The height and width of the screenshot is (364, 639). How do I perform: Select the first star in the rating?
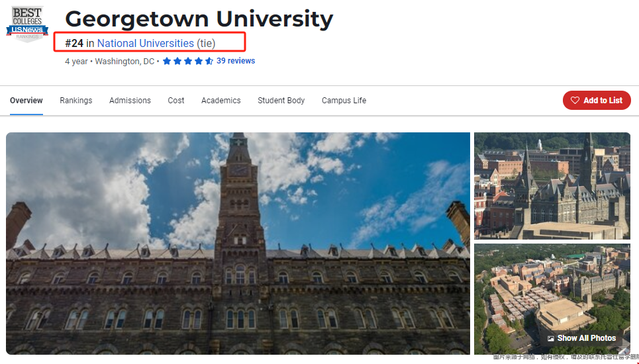tap(167, 62)
